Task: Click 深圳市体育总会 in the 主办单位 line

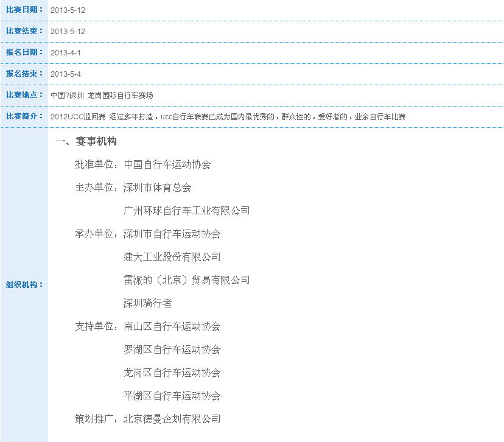Action: (157, 188)
